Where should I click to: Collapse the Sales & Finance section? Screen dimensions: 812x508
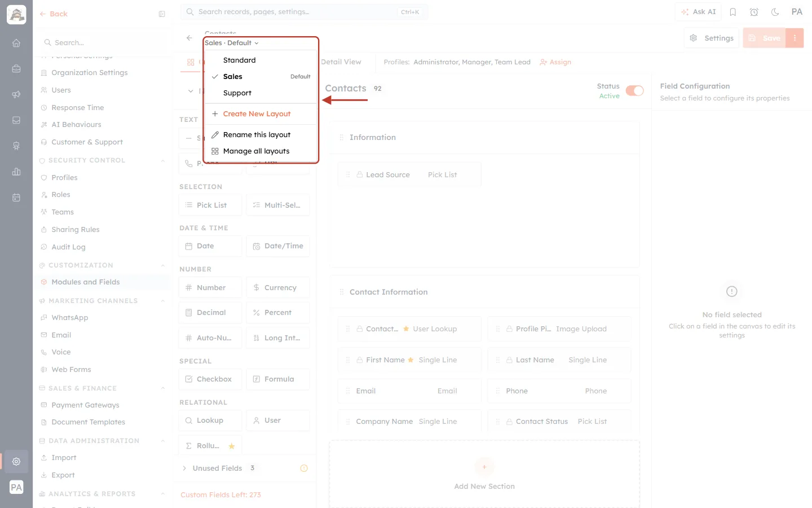pyautogui.click(x=163, y=388)
